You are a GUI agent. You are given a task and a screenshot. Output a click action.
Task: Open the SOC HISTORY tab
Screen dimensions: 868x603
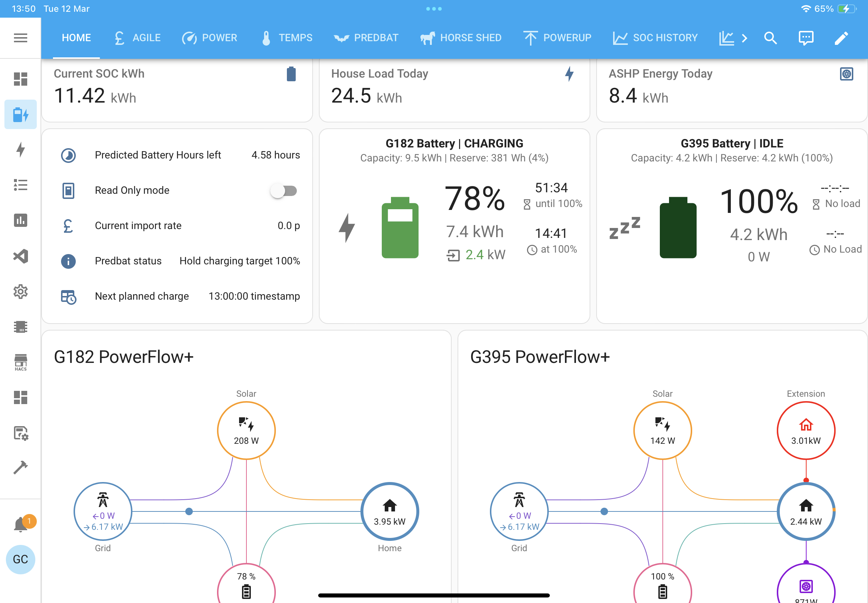(655, 38)
